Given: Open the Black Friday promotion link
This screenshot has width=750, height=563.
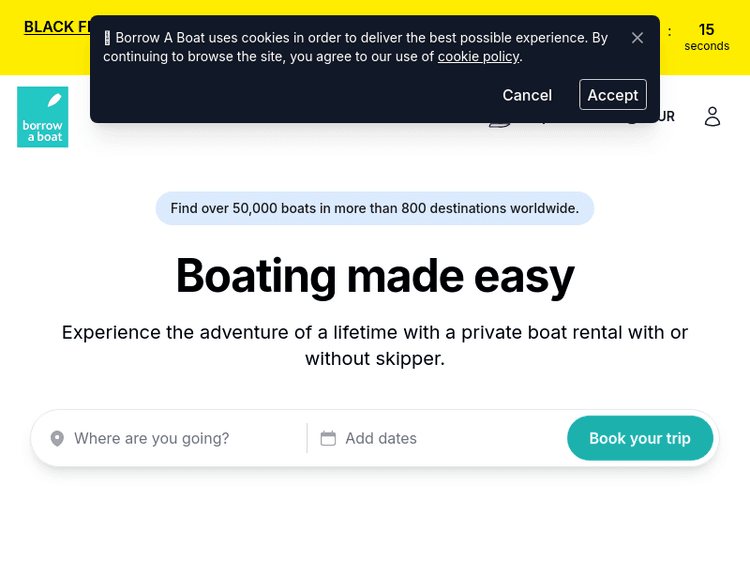Looking at the screenshot, I should [56, 27].
